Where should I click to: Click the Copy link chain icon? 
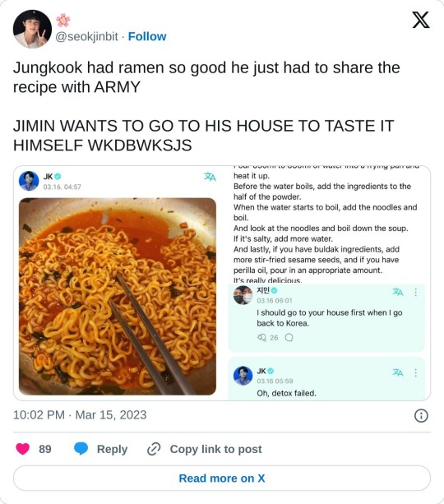click(154, 449)
